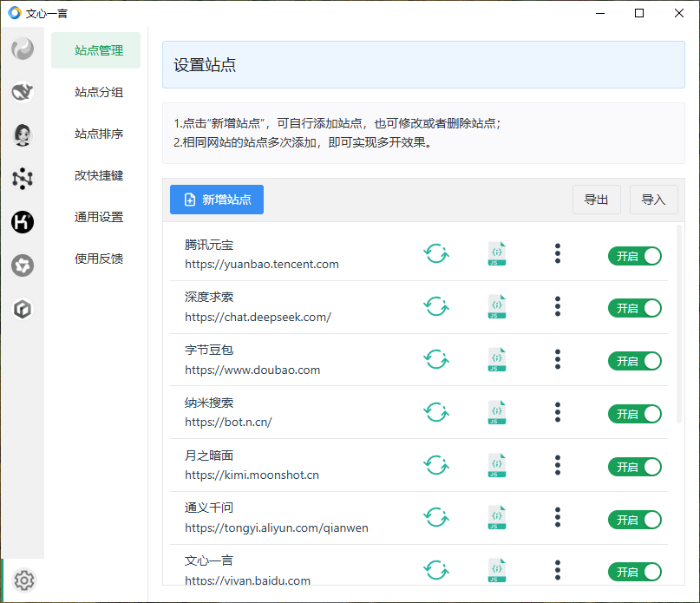Select the Nano Search node icon in sidebar

pyautogui.click(x=23, y=179)
